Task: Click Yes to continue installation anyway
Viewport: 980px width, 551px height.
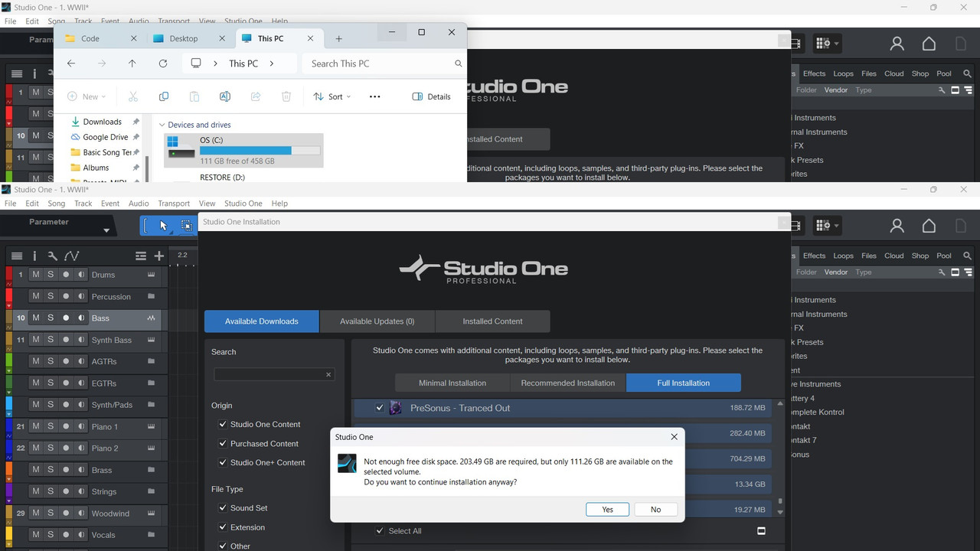Action: point(607,509)
